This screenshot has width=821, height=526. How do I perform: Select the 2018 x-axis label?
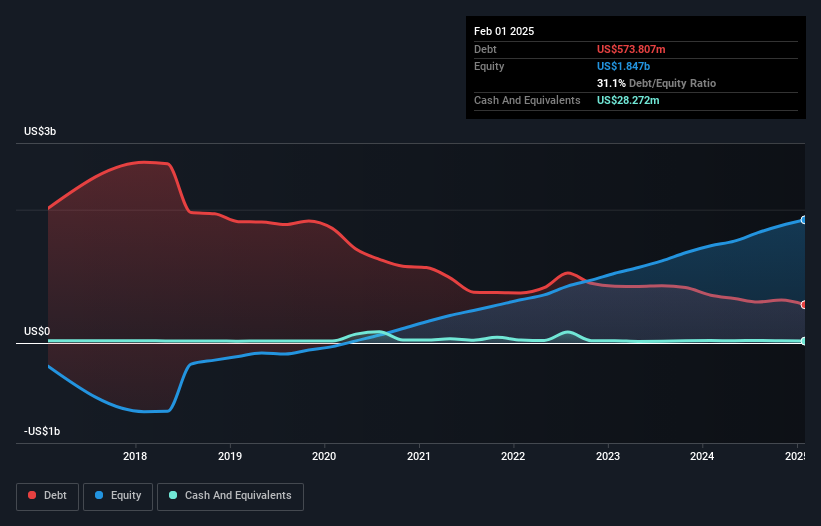coord(135,456)
